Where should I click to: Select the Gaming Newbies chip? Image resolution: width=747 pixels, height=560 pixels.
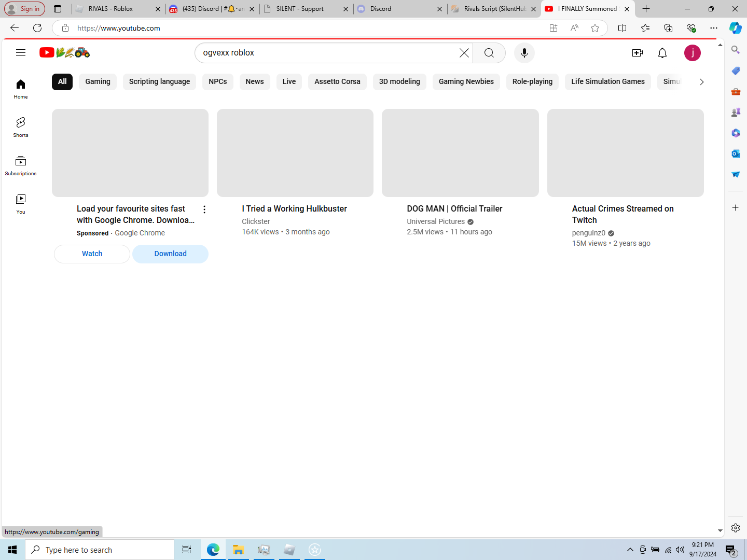[x=466, y=81]
